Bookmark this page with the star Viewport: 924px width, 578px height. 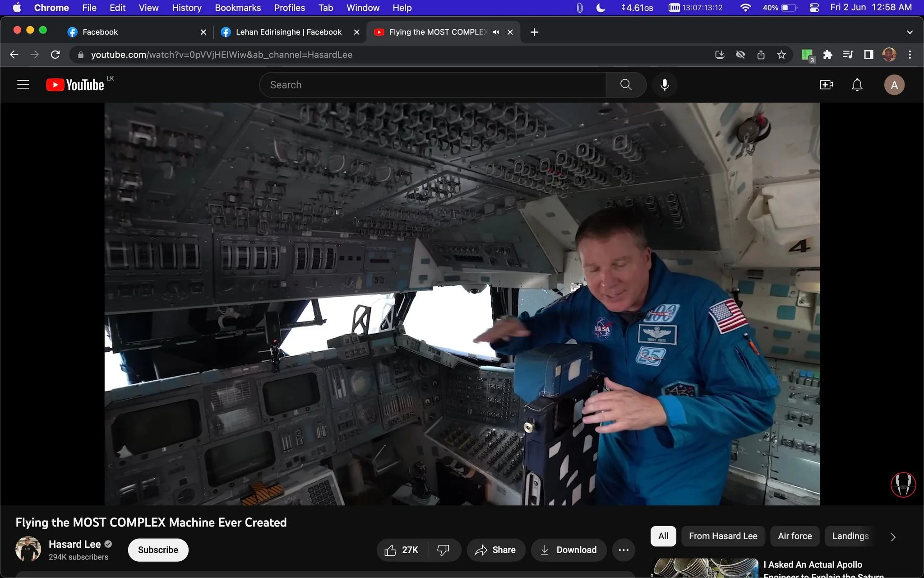(781, 55)
